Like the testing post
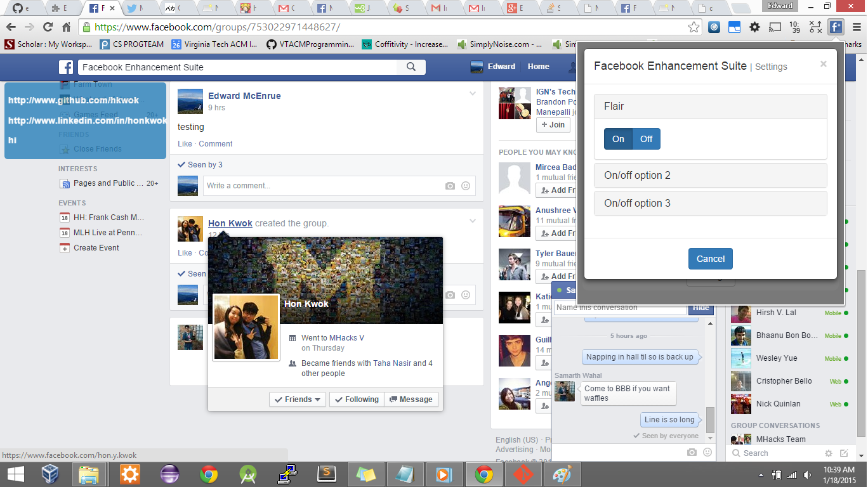Viewport: 868px width, 487px height. [x=185, y=144]
